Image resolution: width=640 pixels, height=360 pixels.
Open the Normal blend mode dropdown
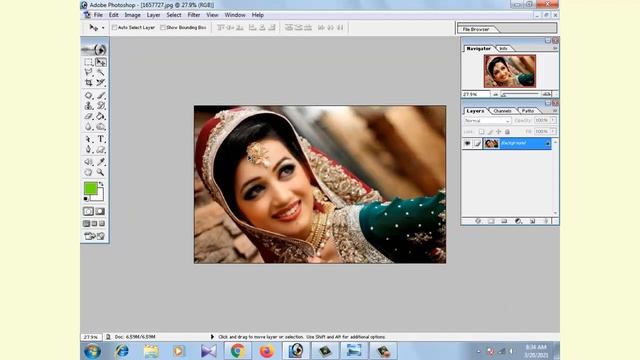[487, 121]
